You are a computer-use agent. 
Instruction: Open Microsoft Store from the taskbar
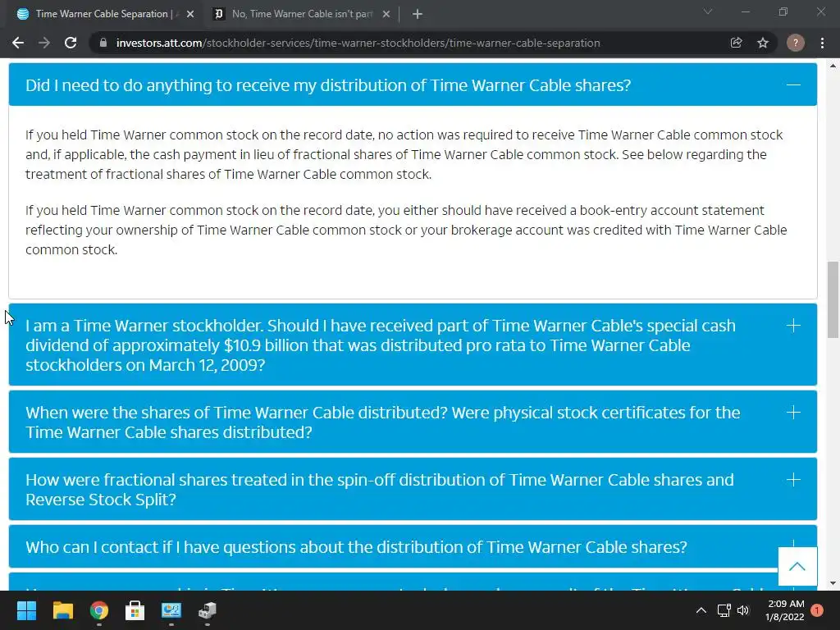click(x=135, y=610)
